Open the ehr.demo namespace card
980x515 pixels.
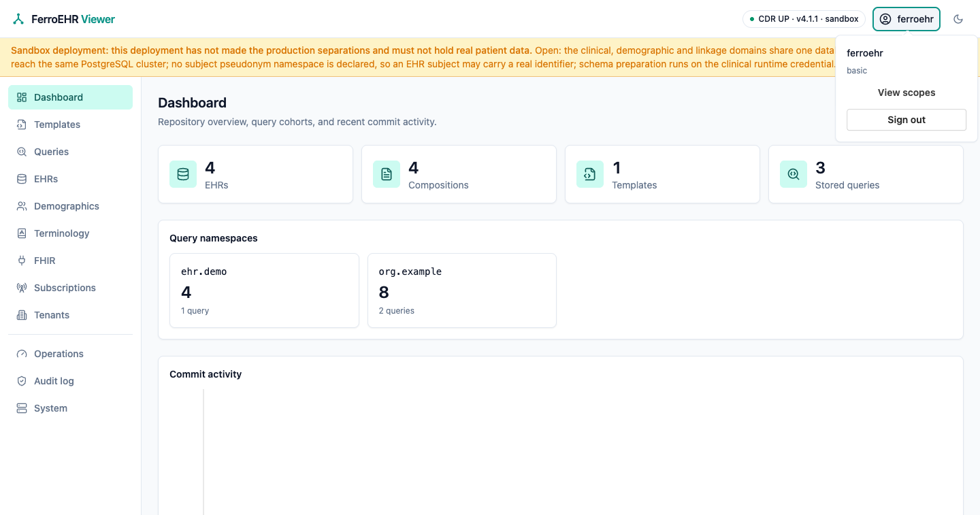click(264, 290)
